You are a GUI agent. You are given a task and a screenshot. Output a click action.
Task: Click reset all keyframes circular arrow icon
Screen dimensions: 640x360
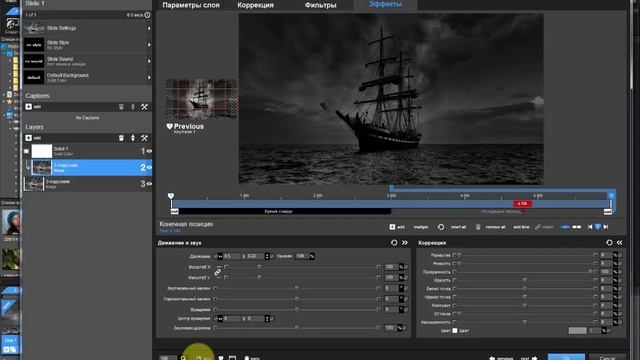(441, 227)
